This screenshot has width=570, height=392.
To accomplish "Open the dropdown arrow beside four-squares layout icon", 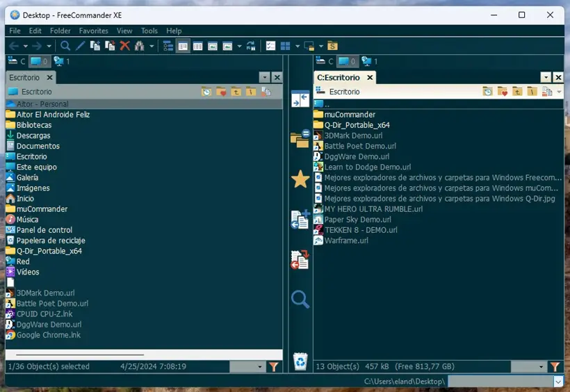I will click(298, 46).
